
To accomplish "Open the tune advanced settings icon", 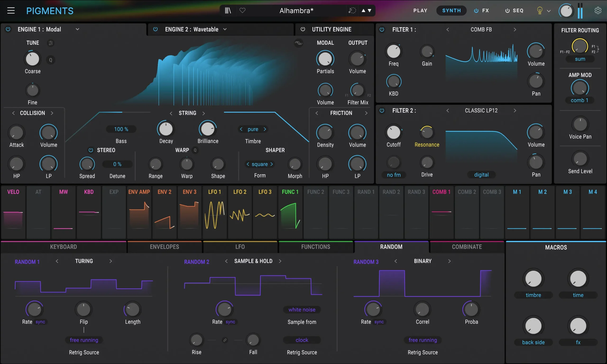I will [51, 43].
